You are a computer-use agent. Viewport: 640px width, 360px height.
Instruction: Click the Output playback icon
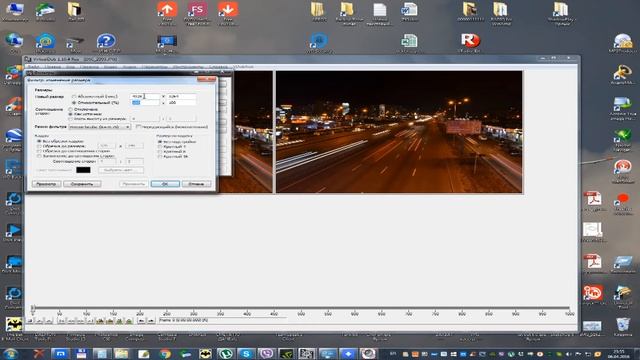click(48, 321)
